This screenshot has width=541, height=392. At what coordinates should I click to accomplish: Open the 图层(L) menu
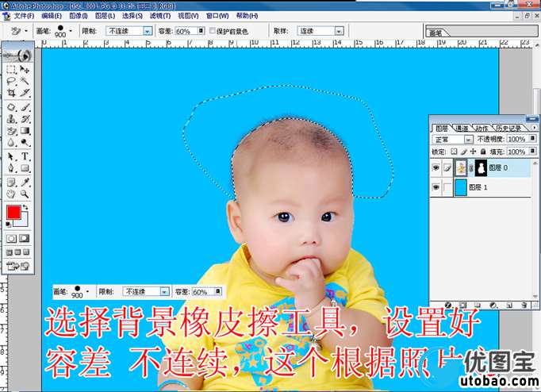pos(105,16)
